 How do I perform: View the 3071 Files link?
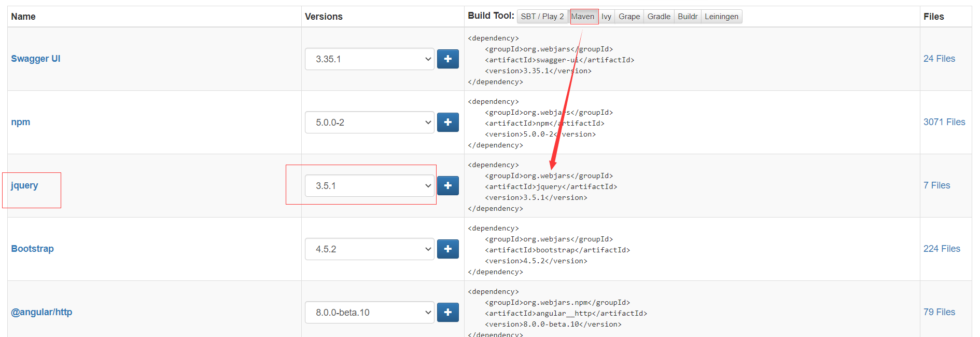[944, 122]
